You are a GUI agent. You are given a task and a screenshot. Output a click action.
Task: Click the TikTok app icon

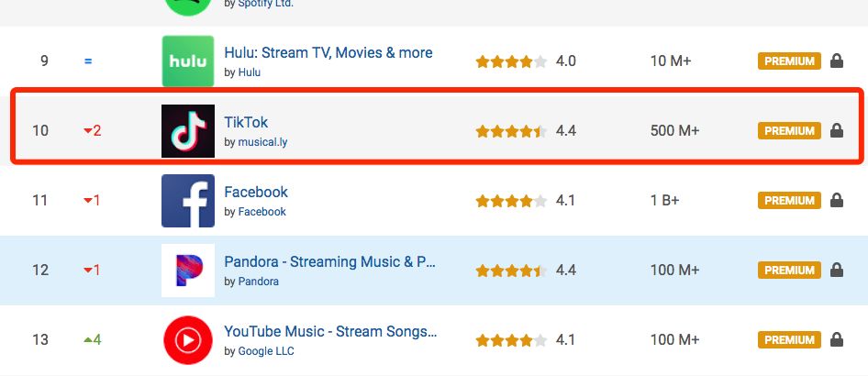187,131
